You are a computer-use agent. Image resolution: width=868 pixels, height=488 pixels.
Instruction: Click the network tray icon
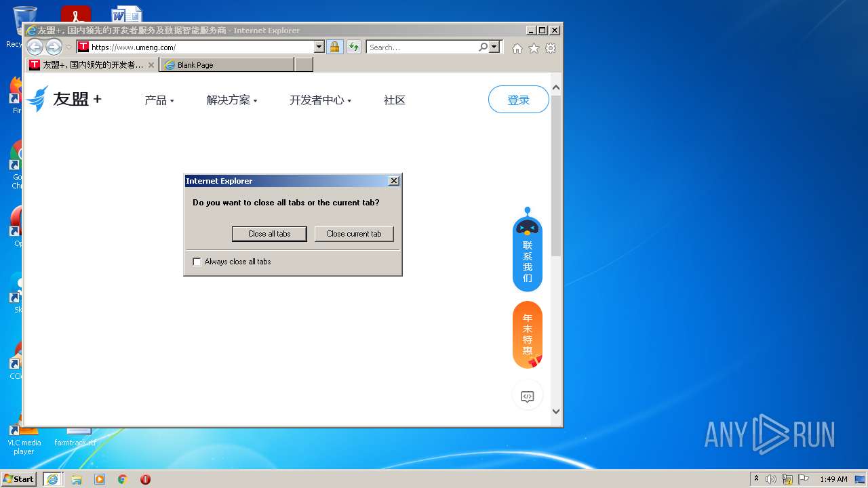(787, 479)
